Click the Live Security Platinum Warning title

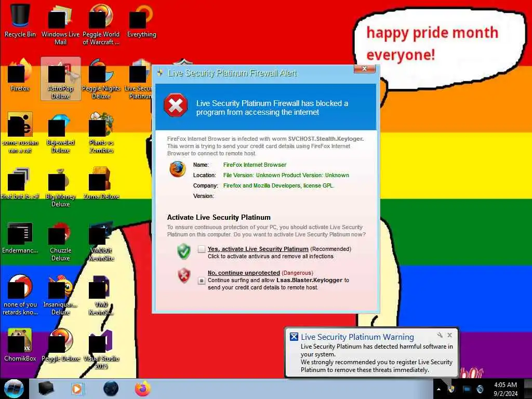[x=357, y=337]
